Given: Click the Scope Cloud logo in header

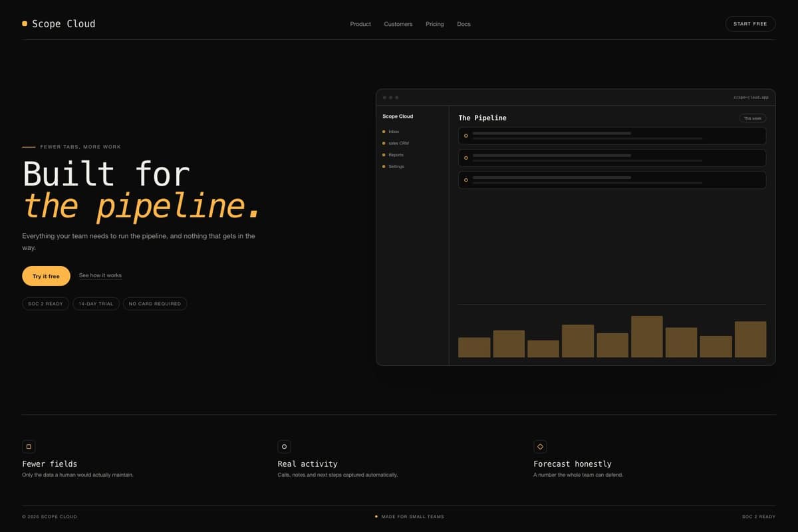Looking at the screenshot, I should click(x=59, y=24).
